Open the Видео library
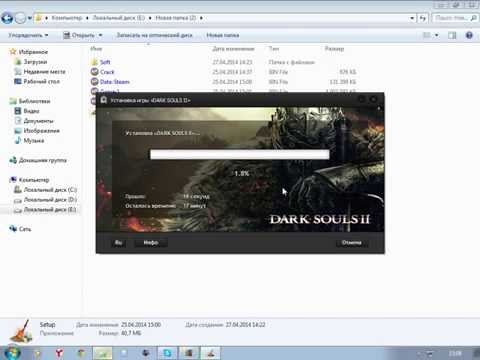Image resolution: width=480 pixels, height=360 pixels. point(31,111)
